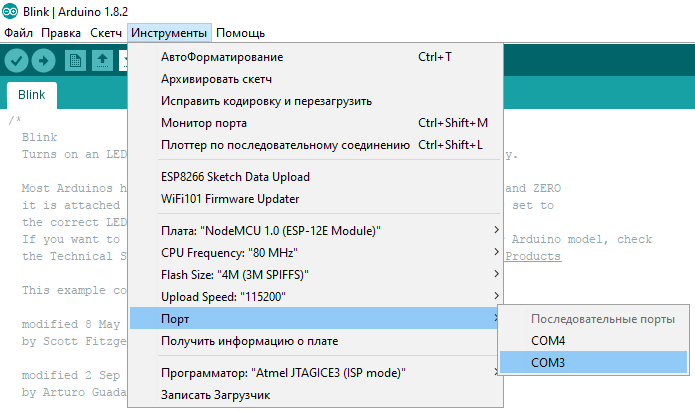Choose АвтоФорматирование from the menu
The image size is (695, 411).
[316, 57]
